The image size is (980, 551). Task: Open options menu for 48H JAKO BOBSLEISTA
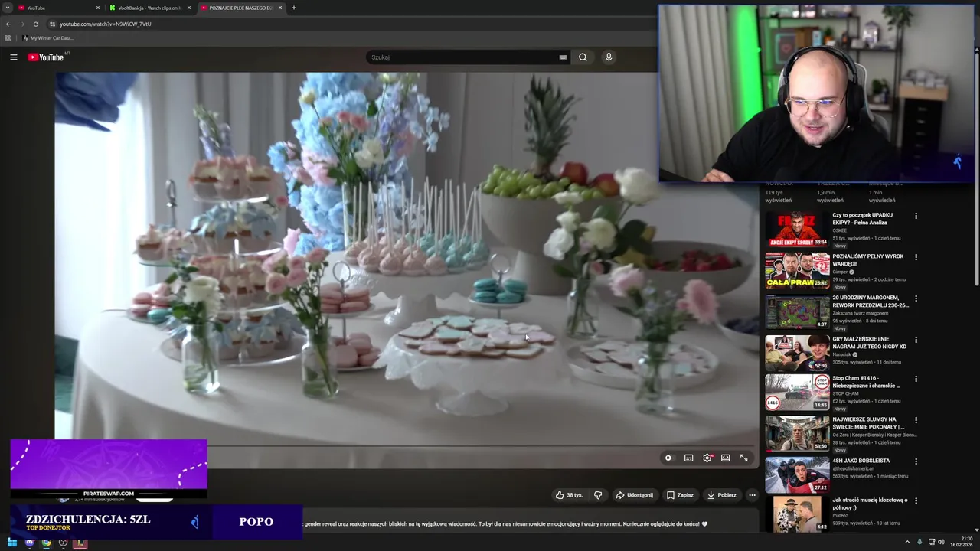tap(916, 461)
